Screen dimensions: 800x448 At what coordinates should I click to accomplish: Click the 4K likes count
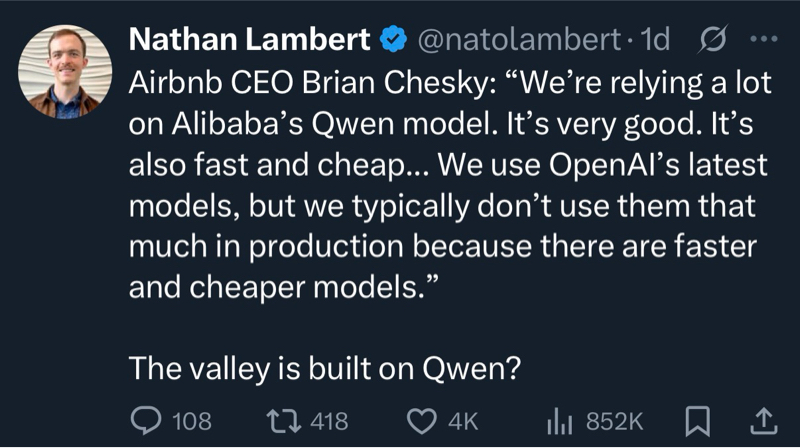tap(462, 420)
